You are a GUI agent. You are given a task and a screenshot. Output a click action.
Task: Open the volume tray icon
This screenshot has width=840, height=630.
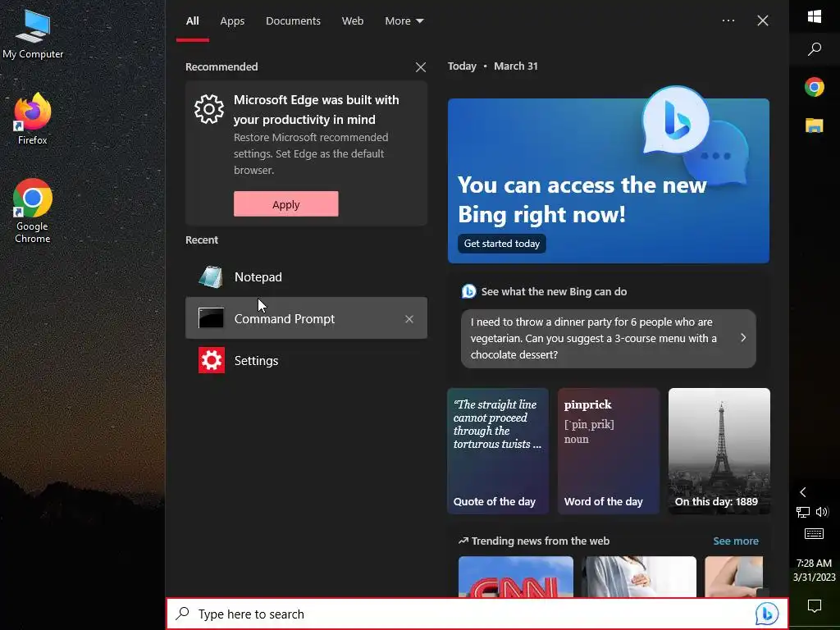click(822, 512)
